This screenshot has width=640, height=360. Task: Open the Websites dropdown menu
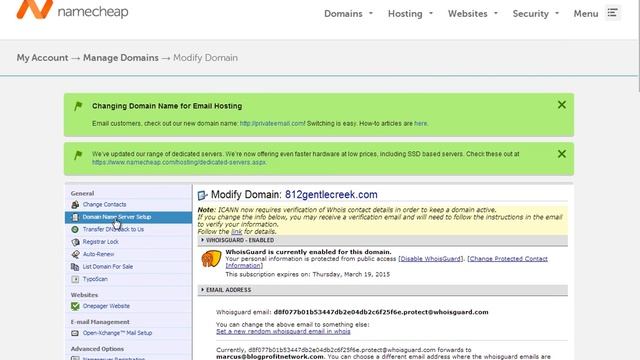(x=473, y=13)
